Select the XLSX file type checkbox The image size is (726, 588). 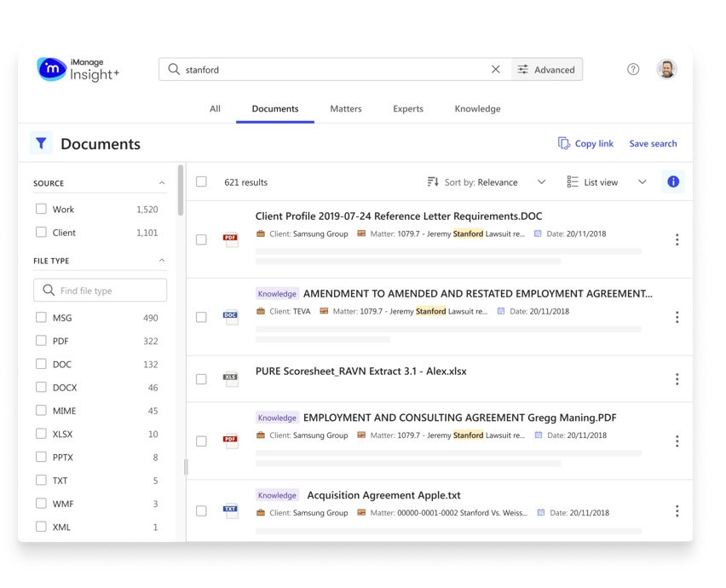(41, 434)
